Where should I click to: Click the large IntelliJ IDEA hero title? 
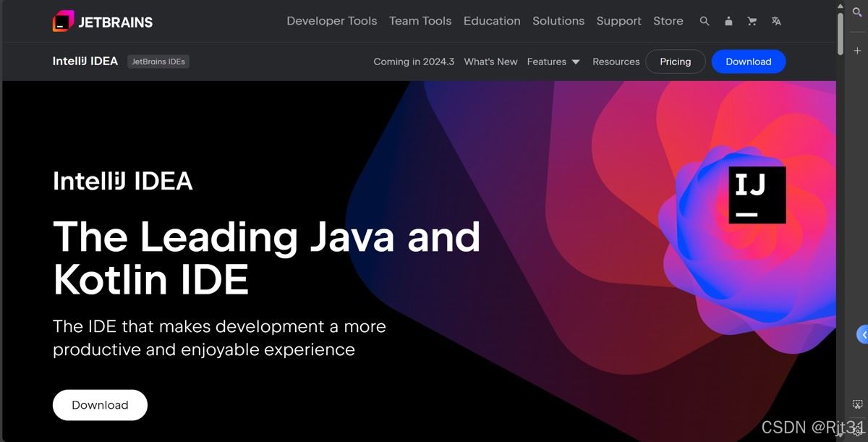pos(123,181)
